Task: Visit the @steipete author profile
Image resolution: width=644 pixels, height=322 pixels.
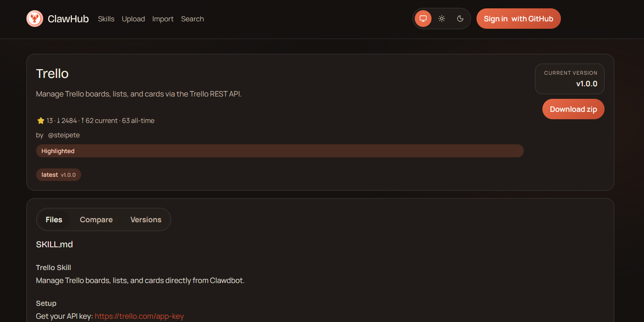Action: click(x=64, y=135)
